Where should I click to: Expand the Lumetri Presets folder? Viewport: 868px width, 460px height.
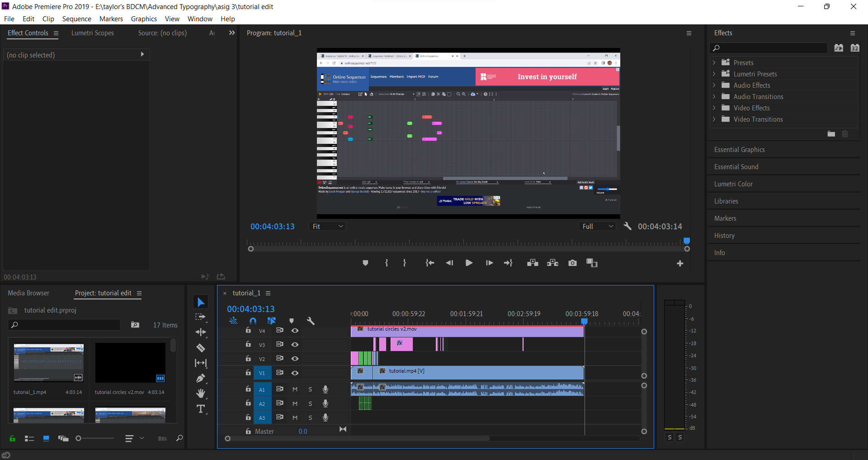[x=714, y=74]
